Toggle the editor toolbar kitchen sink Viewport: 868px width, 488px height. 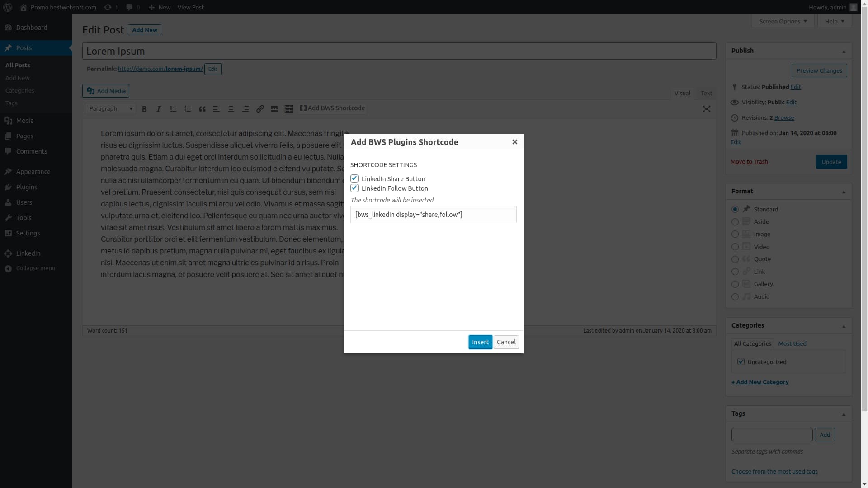click(289, 109)
